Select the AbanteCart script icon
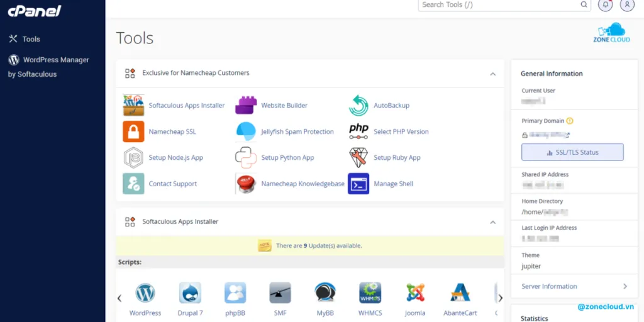This screenshot has height=322, width=644. click(460, 293)
